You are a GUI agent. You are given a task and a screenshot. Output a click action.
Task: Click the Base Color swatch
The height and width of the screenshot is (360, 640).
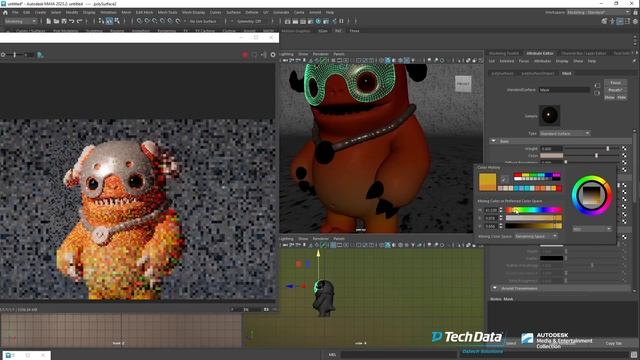[x=551, y=156]
